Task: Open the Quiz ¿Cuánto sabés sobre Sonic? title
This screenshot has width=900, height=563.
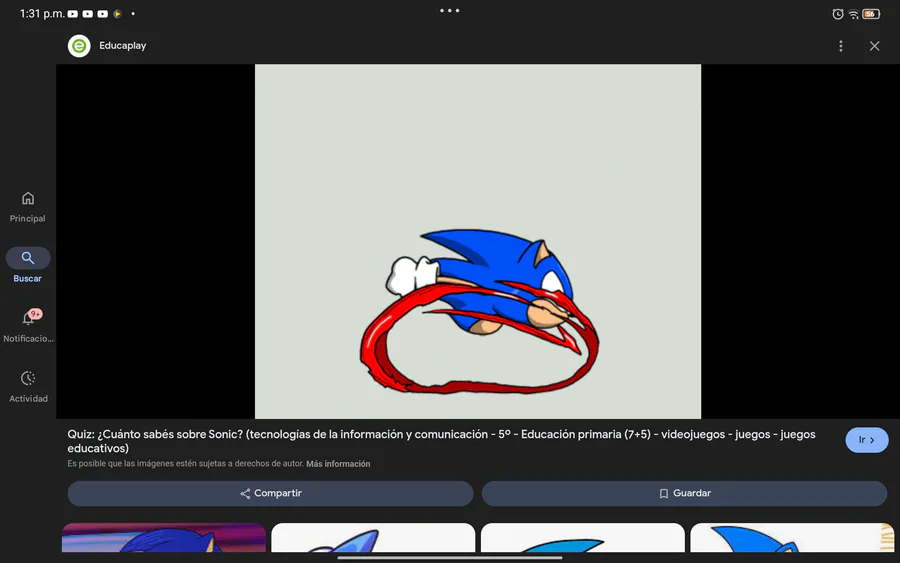Action: click(x=441, y=441)
